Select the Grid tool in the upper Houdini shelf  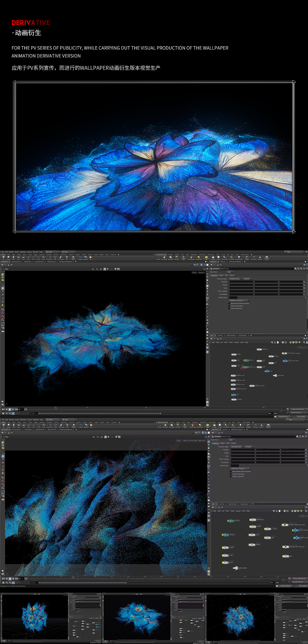pyautogui.click(x=24, y=257)
